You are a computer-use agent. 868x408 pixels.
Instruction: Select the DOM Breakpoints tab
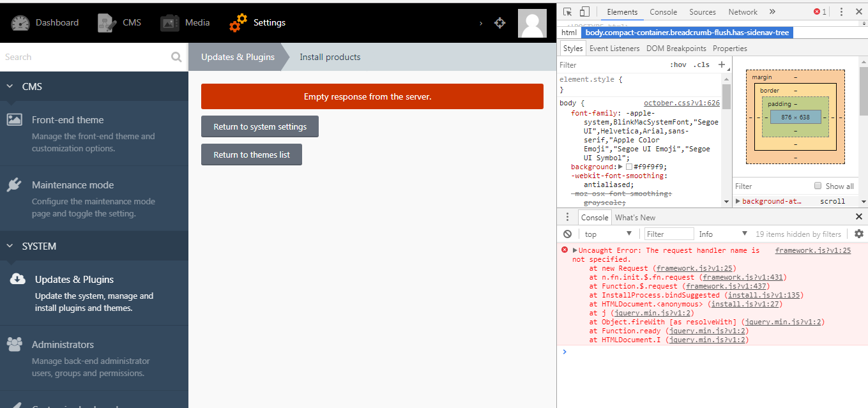coord(676,49)
